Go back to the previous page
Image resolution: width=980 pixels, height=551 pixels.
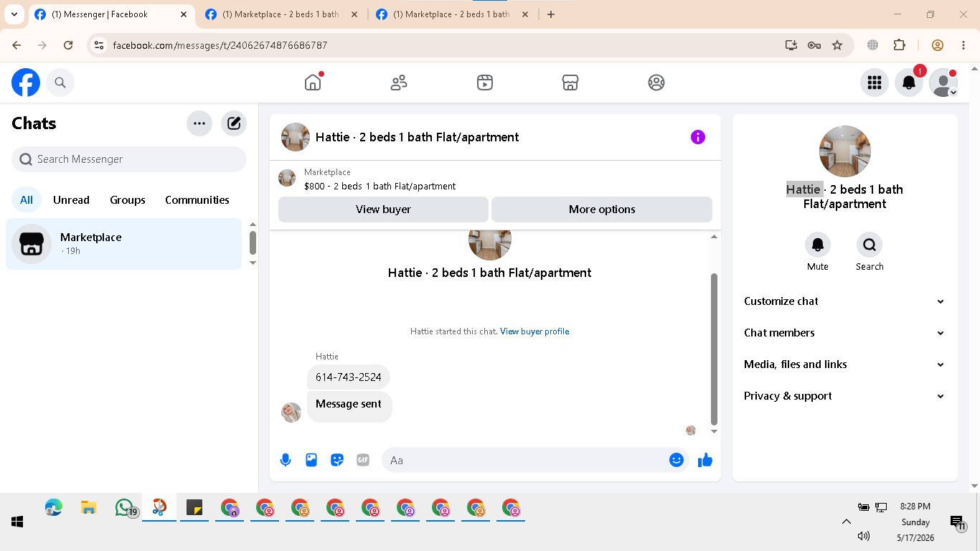(17, 45)
